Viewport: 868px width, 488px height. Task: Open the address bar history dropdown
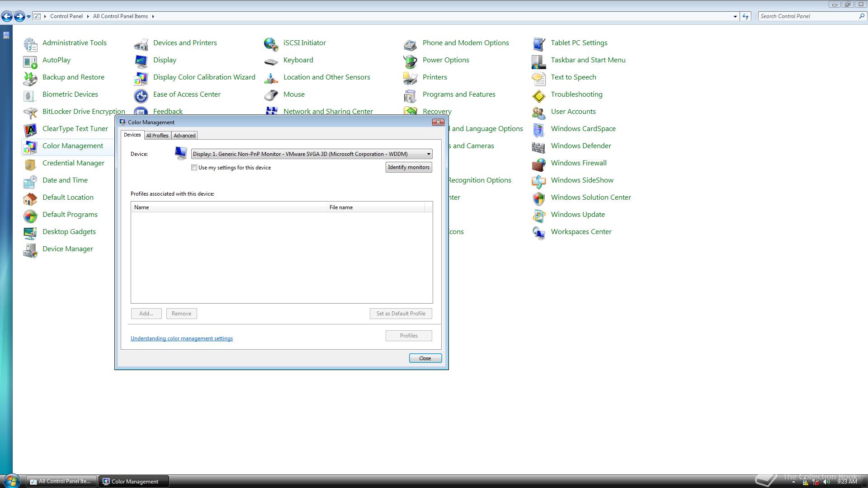tap(735, 16)
